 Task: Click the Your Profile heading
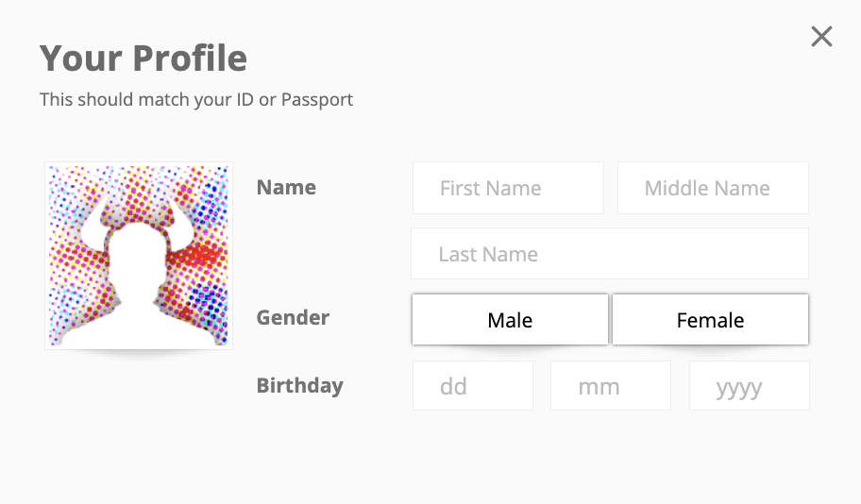[x=143, y=58]
